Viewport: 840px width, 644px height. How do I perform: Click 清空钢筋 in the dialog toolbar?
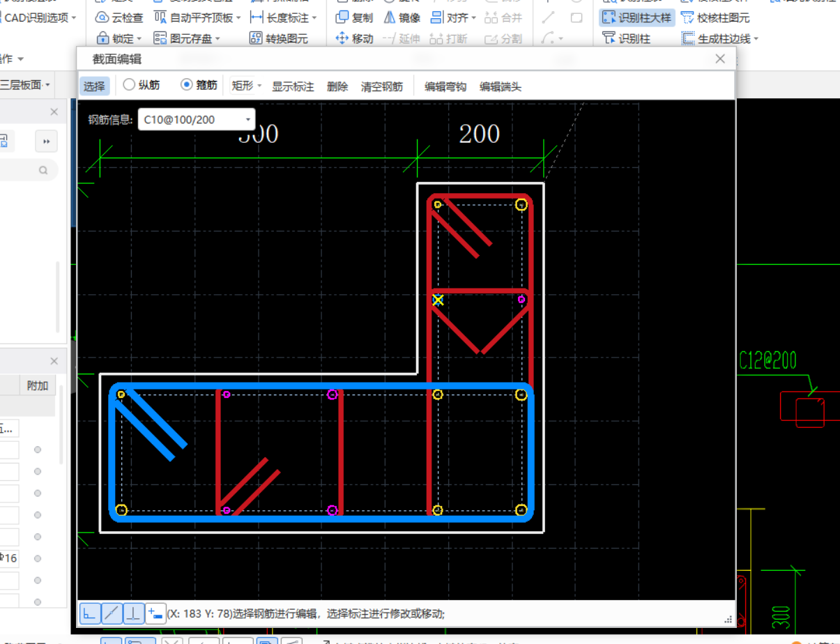click(382, 86)
